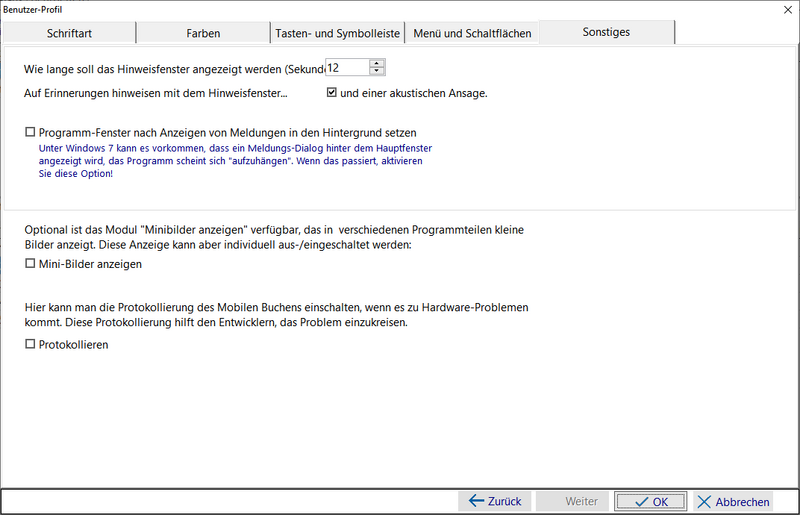Open the Farben tab
Screen dimensions: 800x515
[x=203, y=33]
